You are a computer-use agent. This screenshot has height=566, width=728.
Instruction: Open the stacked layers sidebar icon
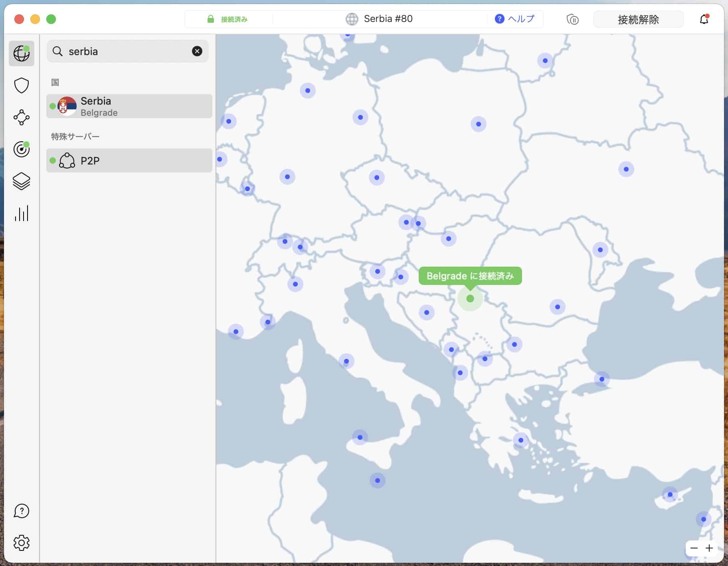[x=22, y=181]
